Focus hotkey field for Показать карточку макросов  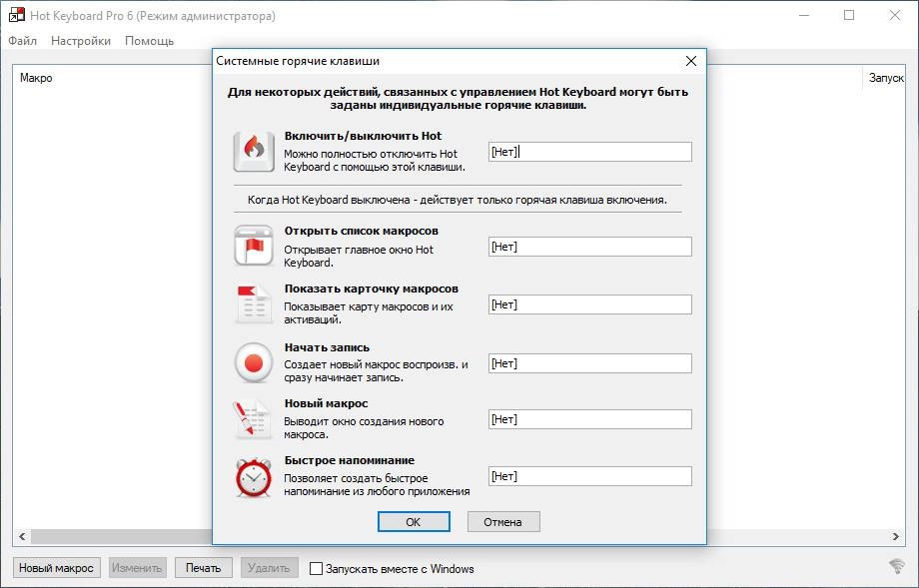pyautogui.click(x=590, y=304)
